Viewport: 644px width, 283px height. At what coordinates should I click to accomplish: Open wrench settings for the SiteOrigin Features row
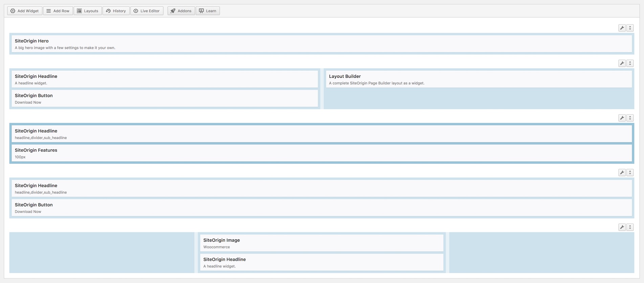(x=622, y=118)
